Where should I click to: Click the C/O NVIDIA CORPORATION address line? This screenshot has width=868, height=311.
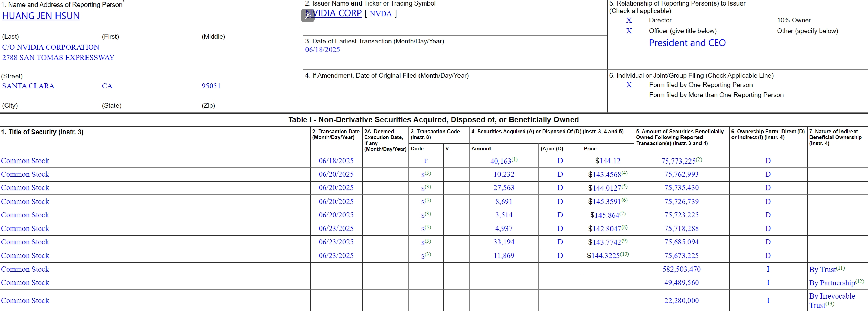pos(51,47)
